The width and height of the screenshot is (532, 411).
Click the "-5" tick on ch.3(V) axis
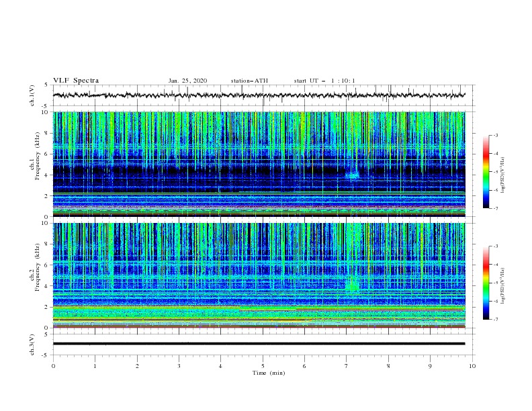click(x=46, y=355)
